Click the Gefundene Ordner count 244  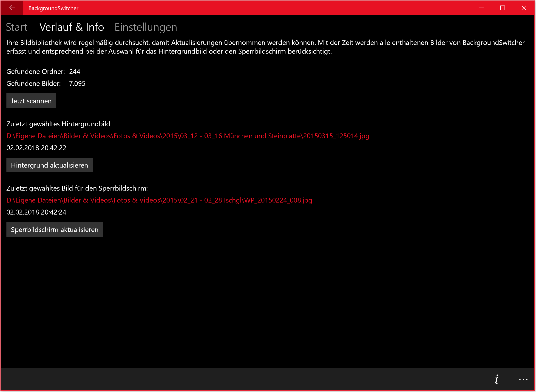tap(74, 72)
